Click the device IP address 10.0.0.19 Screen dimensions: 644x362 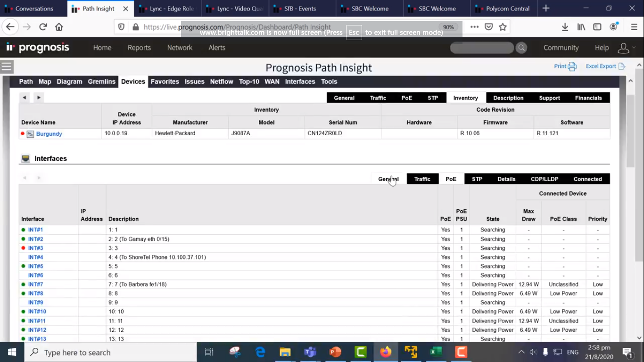(116, 133)
